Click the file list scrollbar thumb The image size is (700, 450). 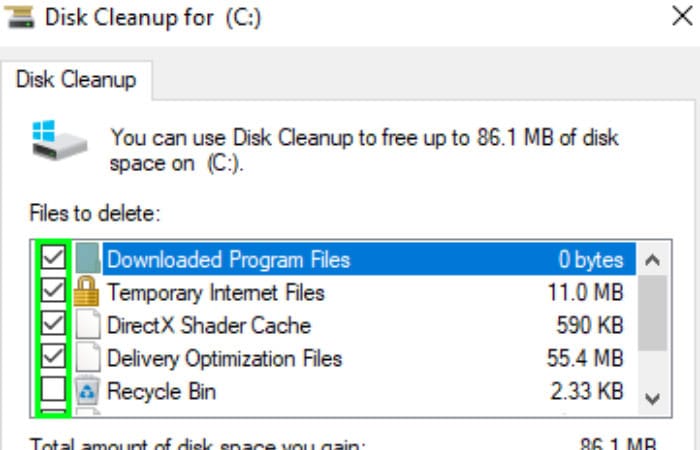(x=653, y=313)
